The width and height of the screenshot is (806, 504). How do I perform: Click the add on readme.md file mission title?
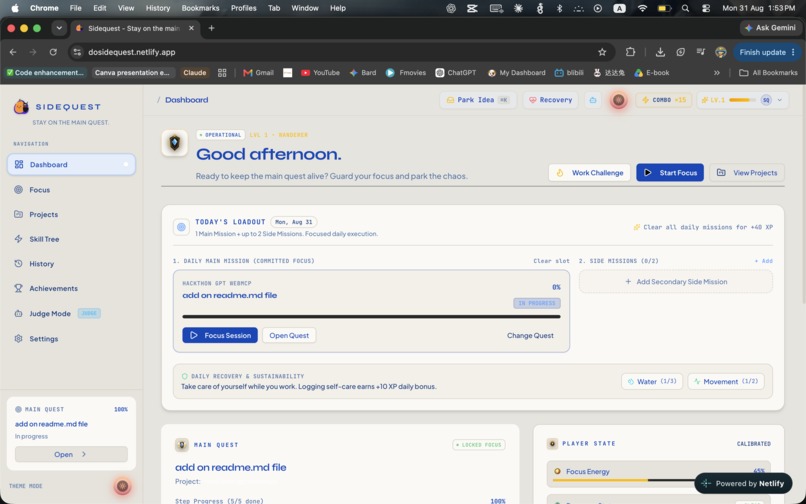229,295
